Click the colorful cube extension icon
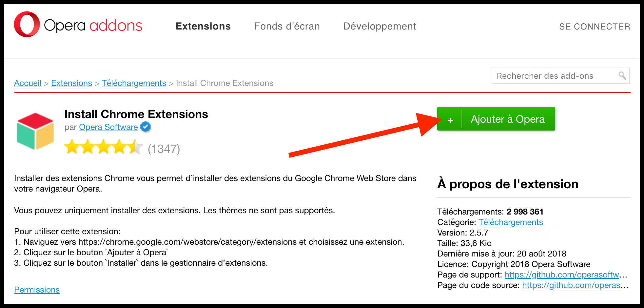The image size is (644, 308). (x=35, y=131)
